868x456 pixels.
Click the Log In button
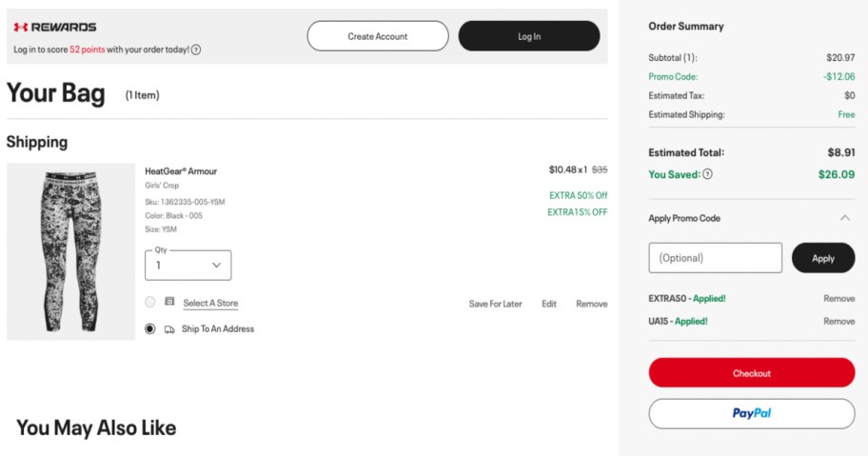529,36
